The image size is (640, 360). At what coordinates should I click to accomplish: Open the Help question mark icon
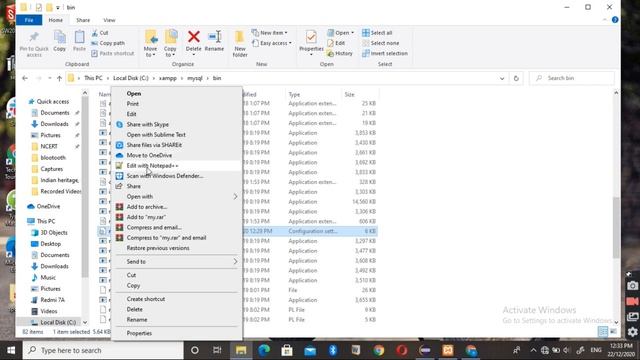coord(615,20)
